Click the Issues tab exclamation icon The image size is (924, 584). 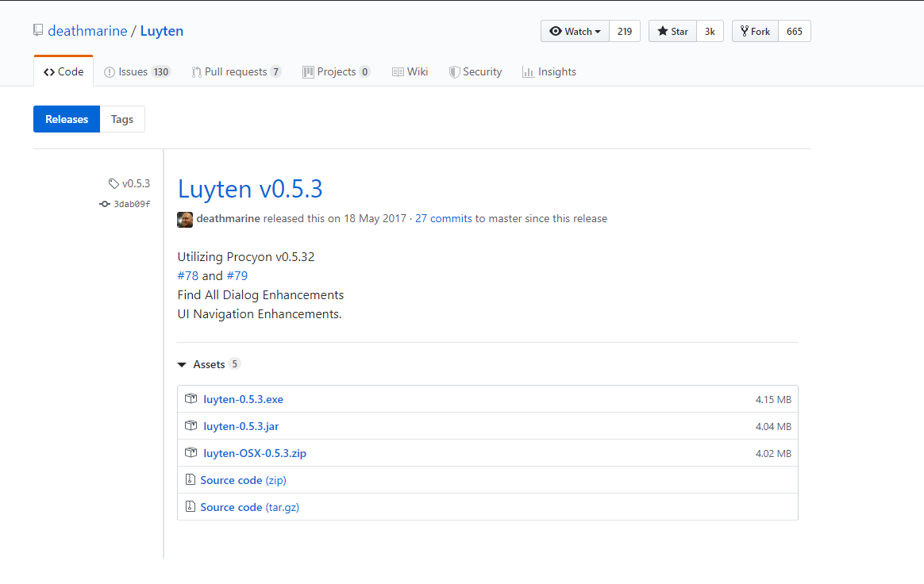pos(110,72)
